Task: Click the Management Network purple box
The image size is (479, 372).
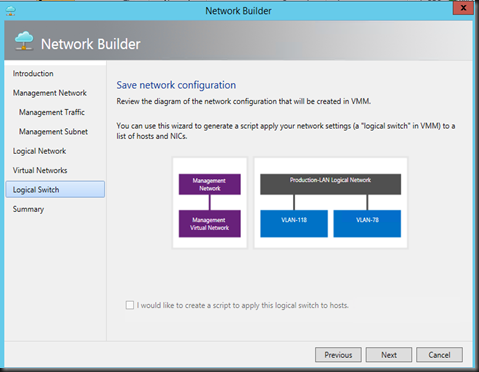Action: click(x=210, y=184)
